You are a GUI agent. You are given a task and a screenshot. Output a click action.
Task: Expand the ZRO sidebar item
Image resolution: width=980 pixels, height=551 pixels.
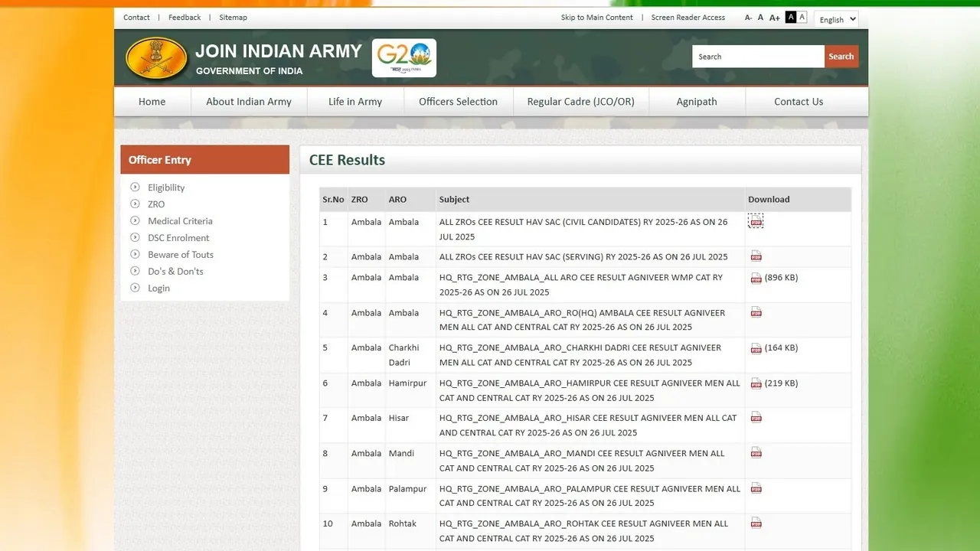(156, 204)
